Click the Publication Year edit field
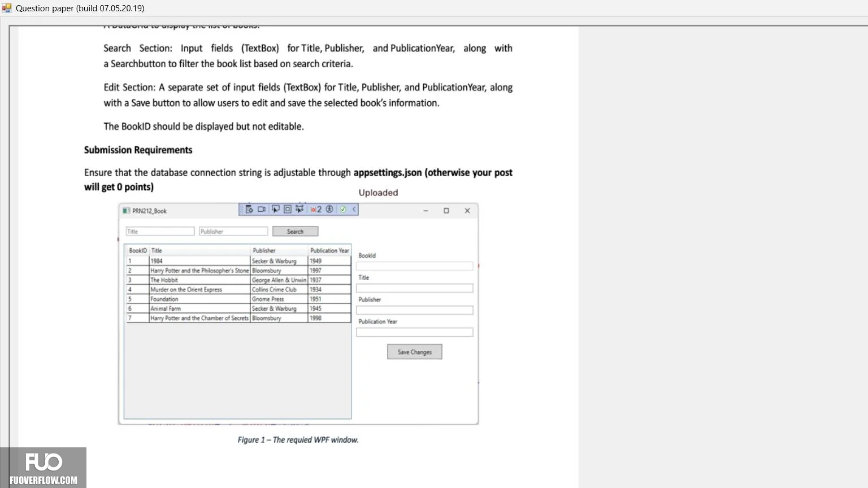 [x=415, y=333]
